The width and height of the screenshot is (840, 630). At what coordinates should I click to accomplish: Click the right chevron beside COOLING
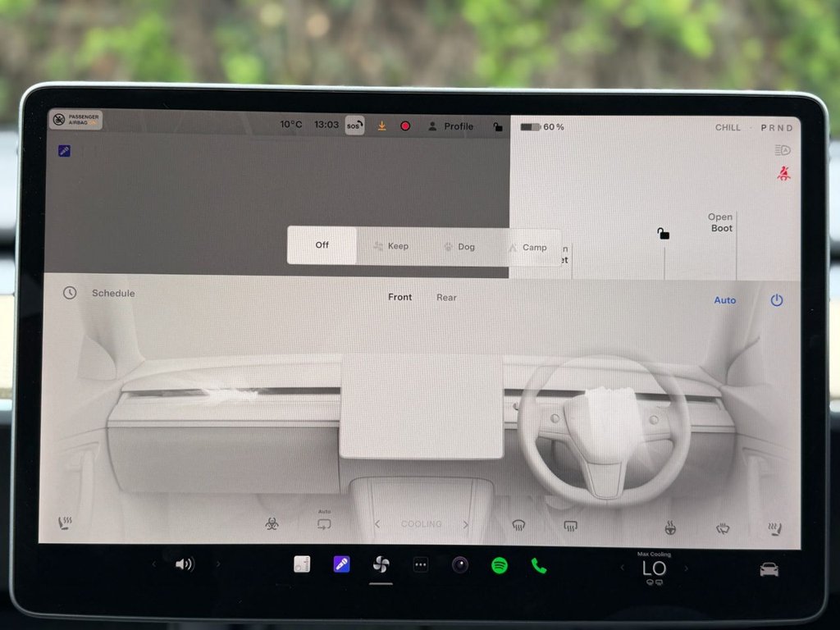click(x=465, y=524)
